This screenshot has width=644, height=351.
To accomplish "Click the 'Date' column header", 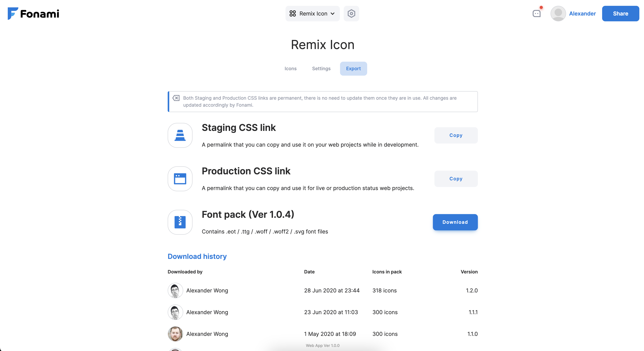I will (309, 272).
